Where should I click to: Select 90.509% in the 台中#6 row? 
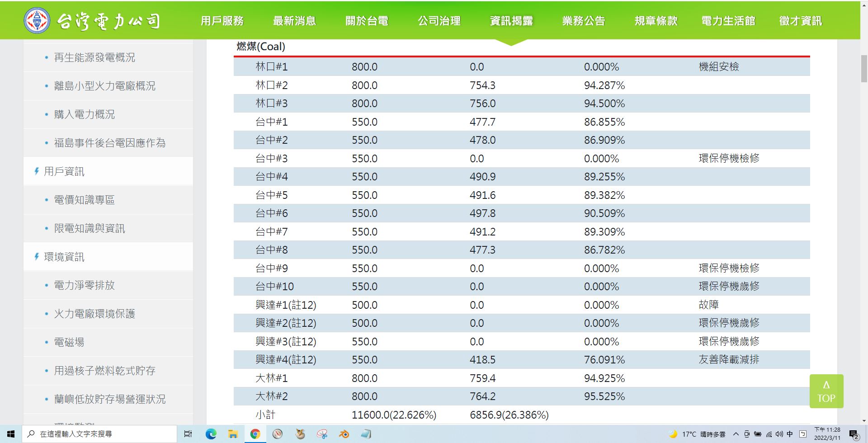(x=604, y=213)
